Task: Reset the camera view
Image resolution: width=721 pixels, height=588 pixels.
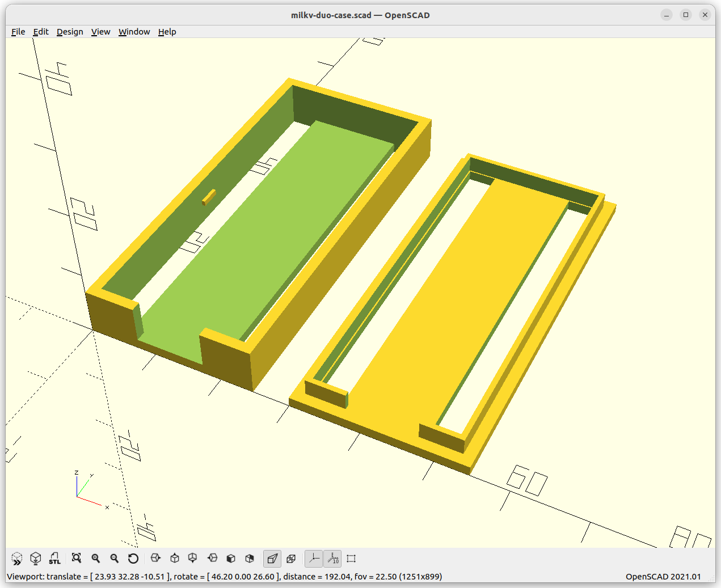Action: tap(133, 559)
